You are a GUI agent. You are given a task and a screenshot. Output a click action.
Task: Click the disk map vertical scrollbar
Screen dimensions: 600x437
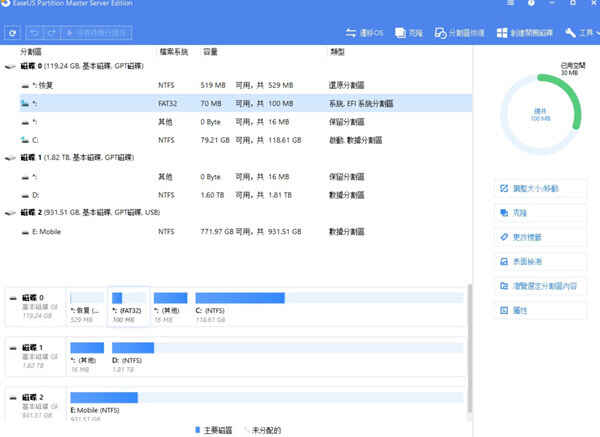[469, 348]
